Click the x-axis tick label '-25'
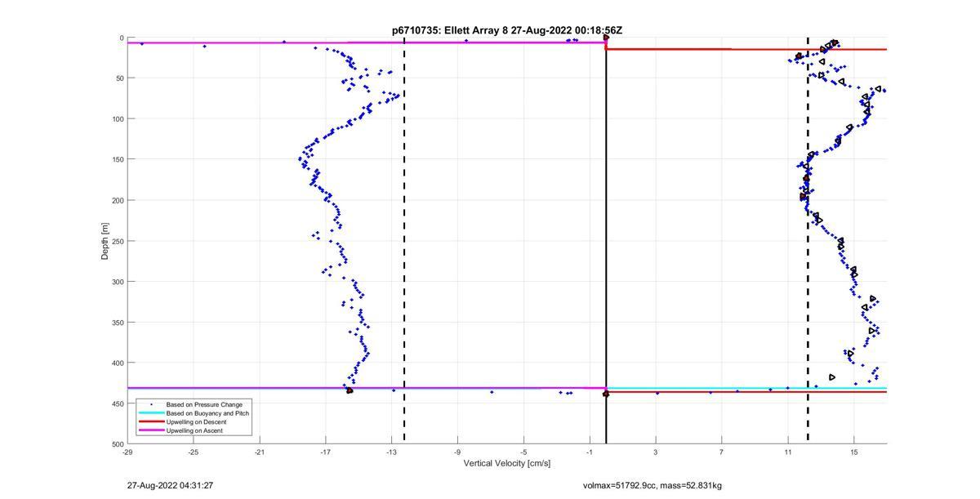This screenshot has height=499, width=980. pos(194,452)
